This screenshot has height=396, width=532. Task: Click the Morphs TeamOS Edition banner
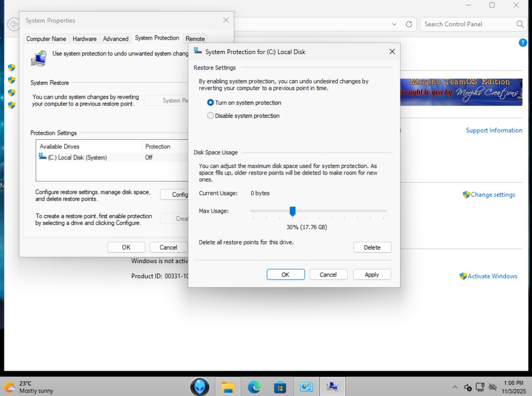pos(461,92)
